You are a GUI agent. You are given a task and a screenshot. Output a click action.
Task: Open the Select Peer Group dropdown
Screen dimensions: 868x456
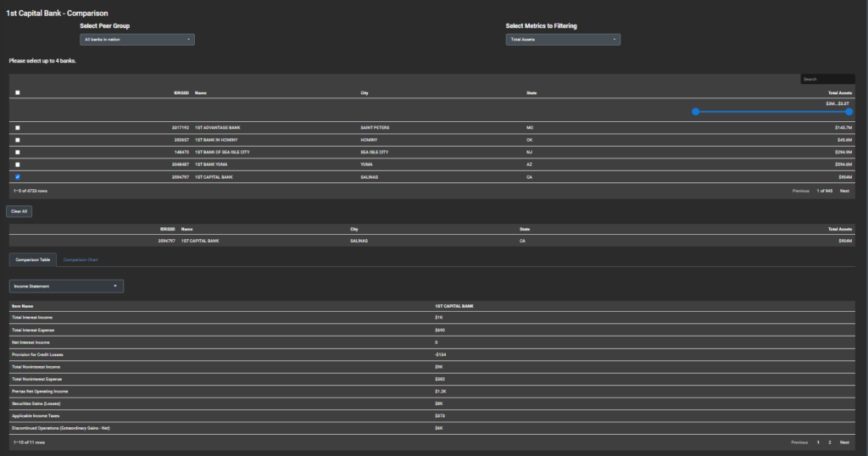coord(137,39)
